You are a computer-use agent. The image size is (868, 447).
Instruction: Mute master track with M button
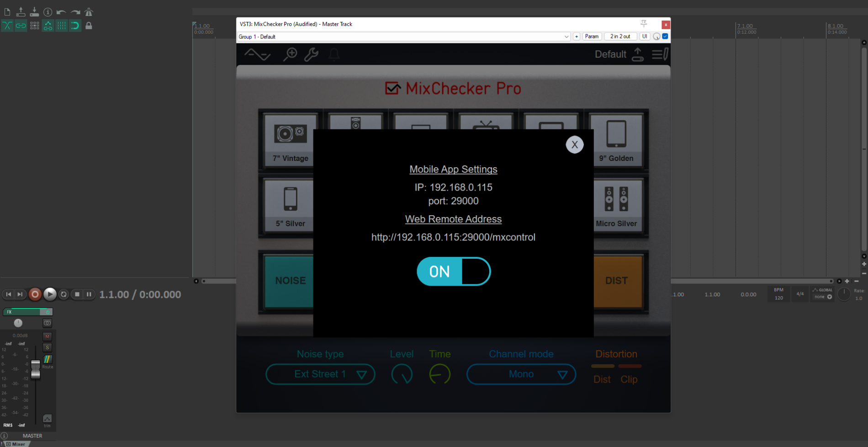47,336
